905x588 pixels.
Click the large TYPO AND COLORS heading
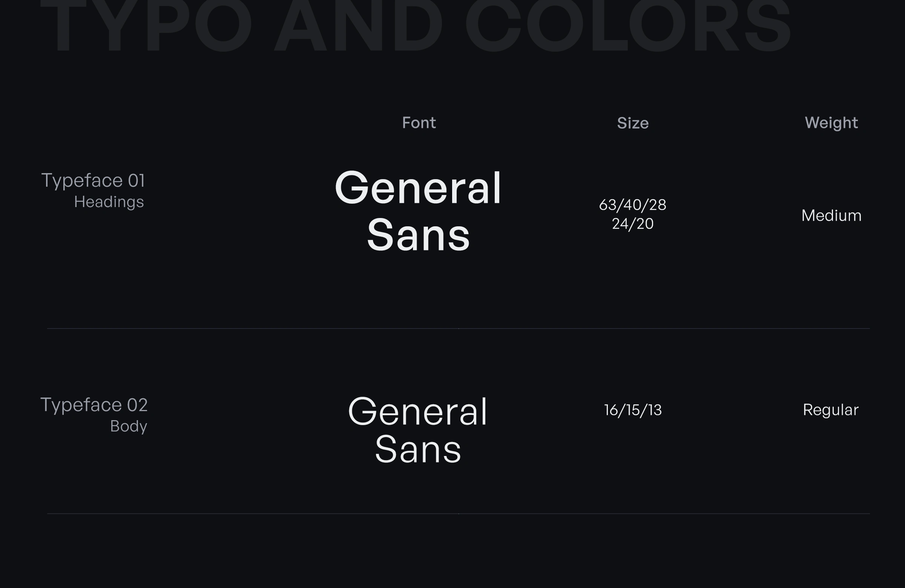416,27
